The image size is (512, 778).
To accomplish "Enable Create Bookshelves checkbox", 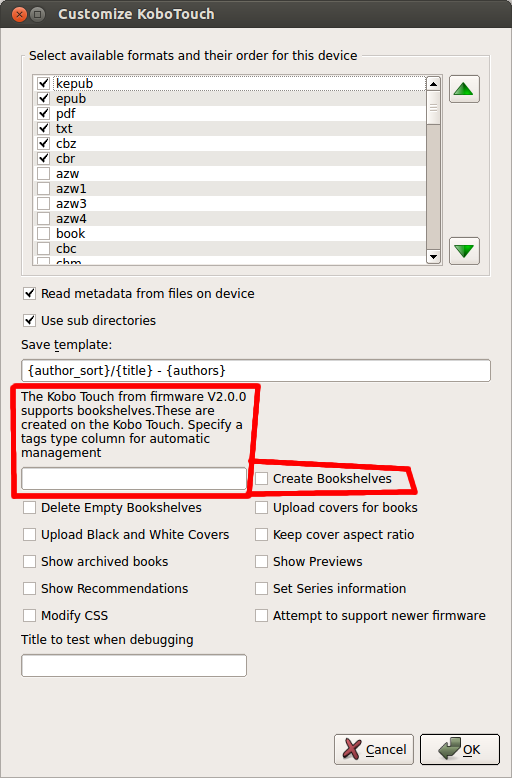I will point(261,479).
